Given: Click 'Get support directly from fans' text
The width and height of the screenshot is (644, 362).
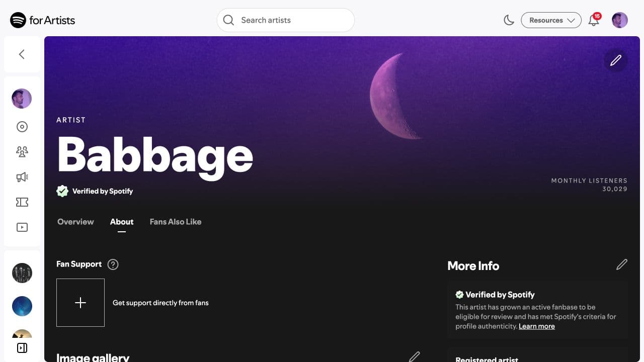Looking at the screenshot, I should point(160,303).
